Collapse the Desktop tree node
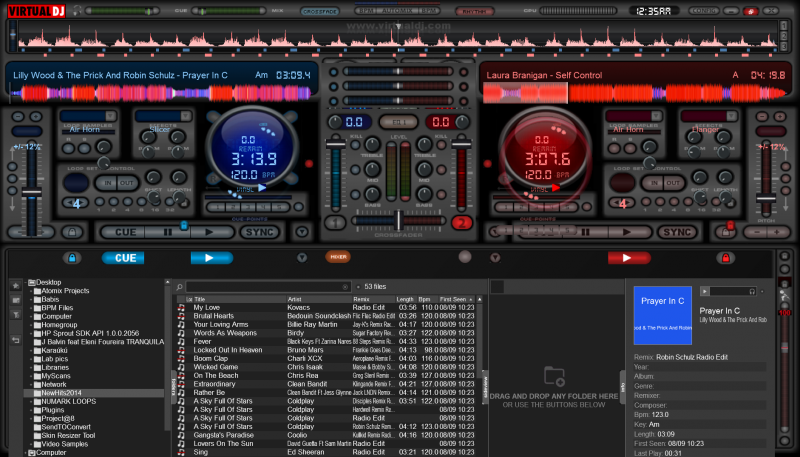 [27, 282]
